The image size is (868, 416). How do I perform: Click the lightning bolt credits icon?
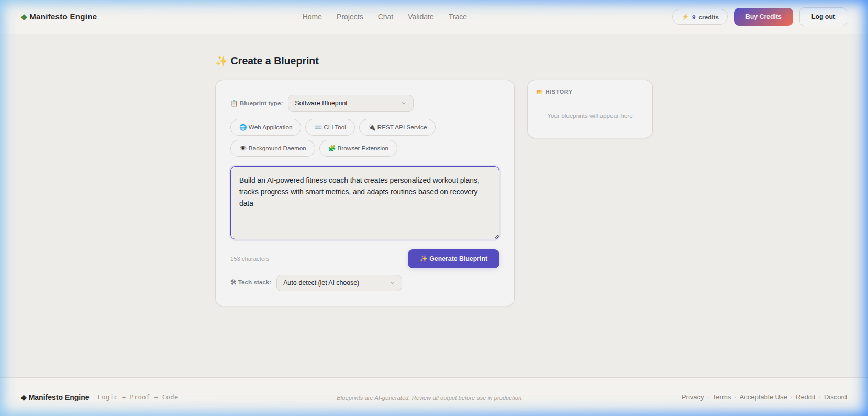pos(685,17)
